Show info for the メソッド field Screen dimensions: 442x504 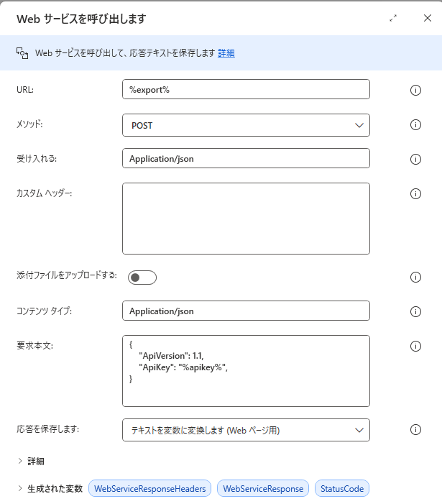(x=415, y=124)
